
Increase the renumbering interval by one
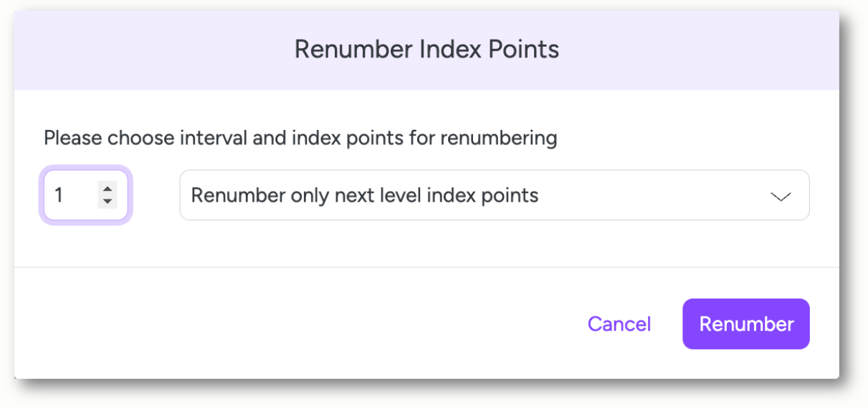coord(107,189)
